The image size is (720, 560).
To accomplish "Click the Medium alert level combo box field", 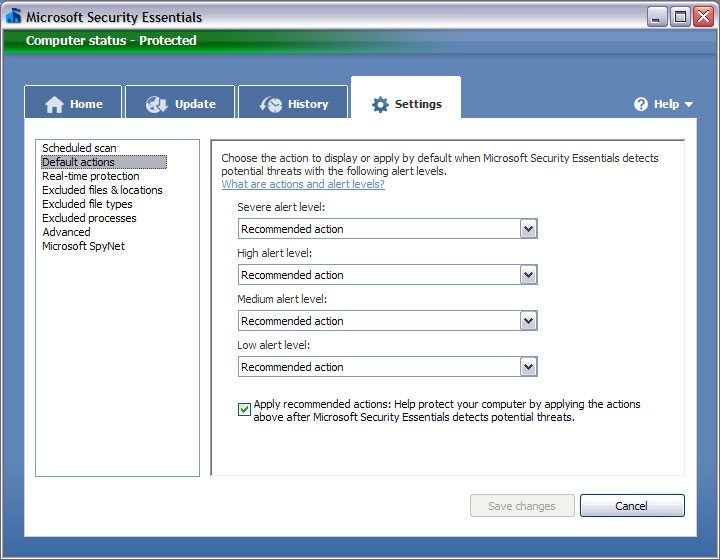I will [x=388, y=320].
